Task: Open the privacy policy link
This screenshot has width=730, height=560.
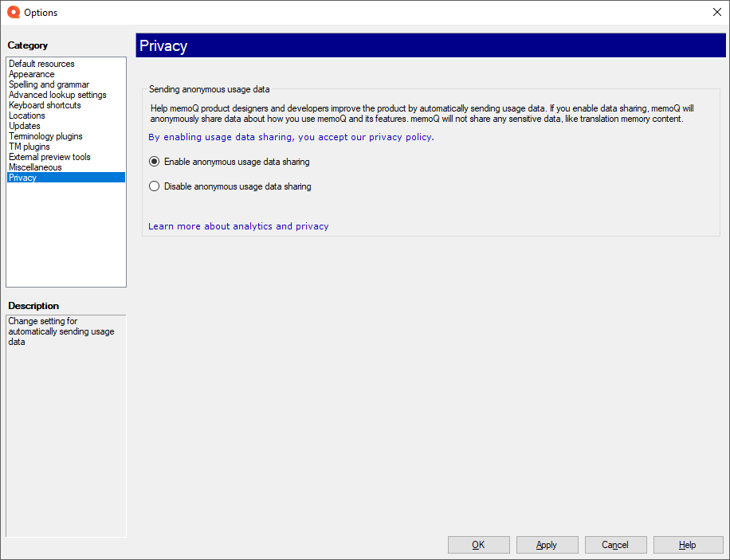Action: pos(291,137)
